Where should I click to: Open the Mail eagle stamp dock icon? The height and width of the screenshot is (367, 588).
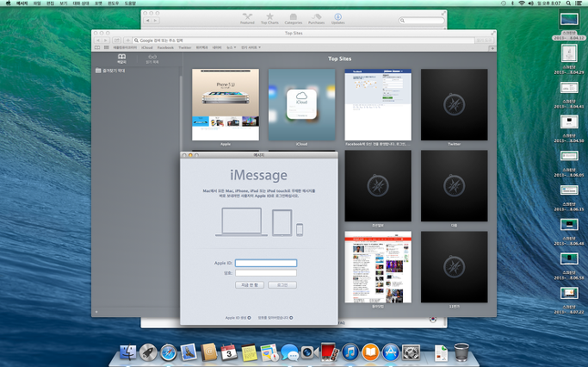point(189,352)
